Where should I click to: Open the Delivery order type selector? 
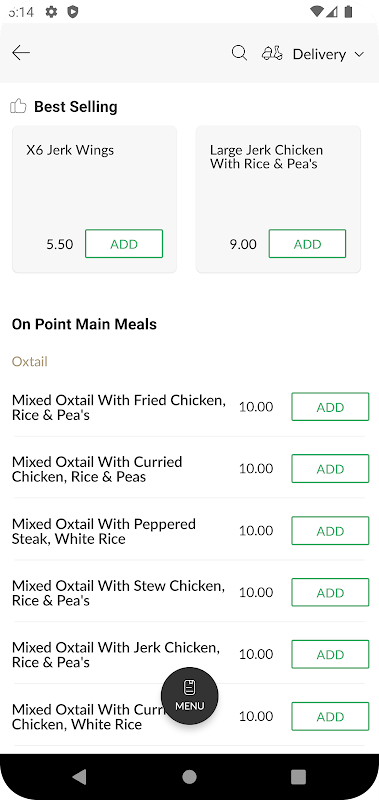click(x=313, y=54)
